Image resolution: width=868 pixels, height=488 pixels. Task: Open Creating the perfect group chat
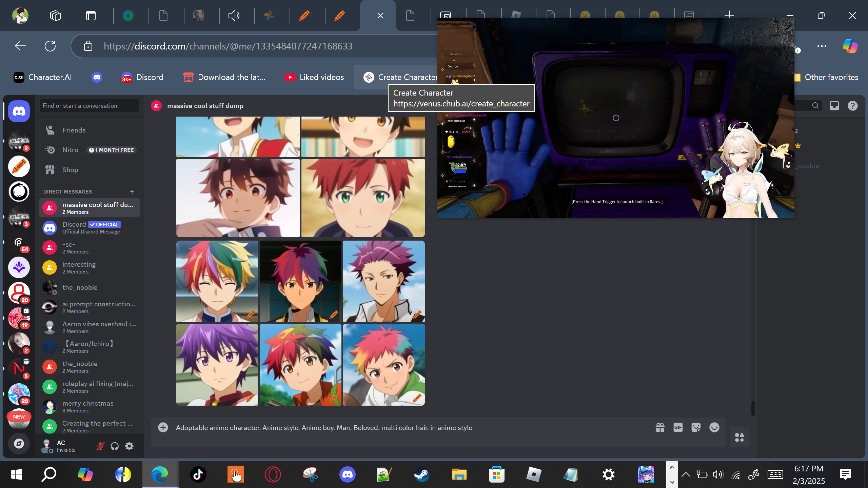click(90, 427)
